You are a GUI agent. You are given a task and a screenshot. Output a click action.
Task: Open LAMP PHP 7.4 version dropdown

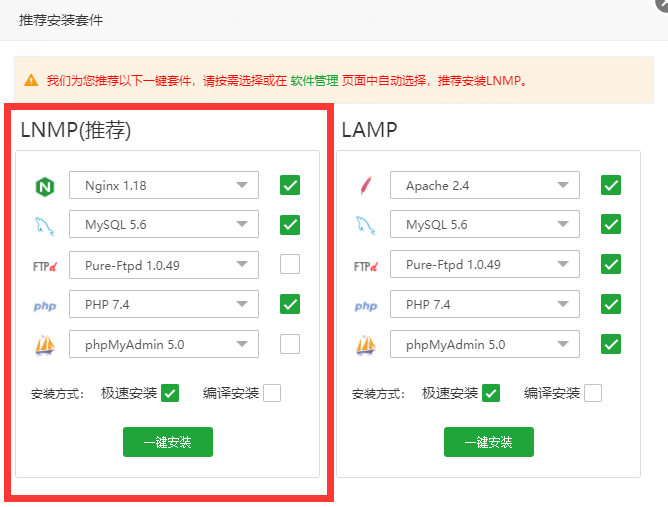pos(485,304)
